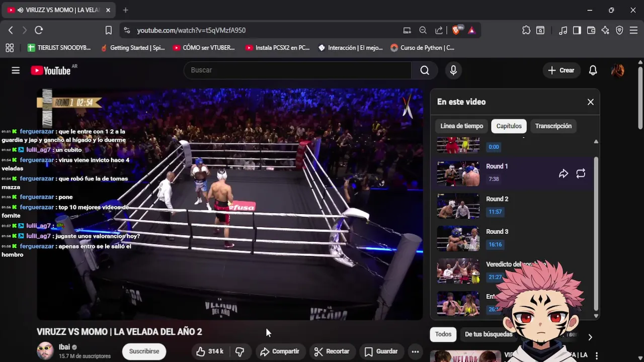Select the 'De tus búsquedas' chip
Image resolution: width=644 pixels, height=362 pixels.
[488, 334]
